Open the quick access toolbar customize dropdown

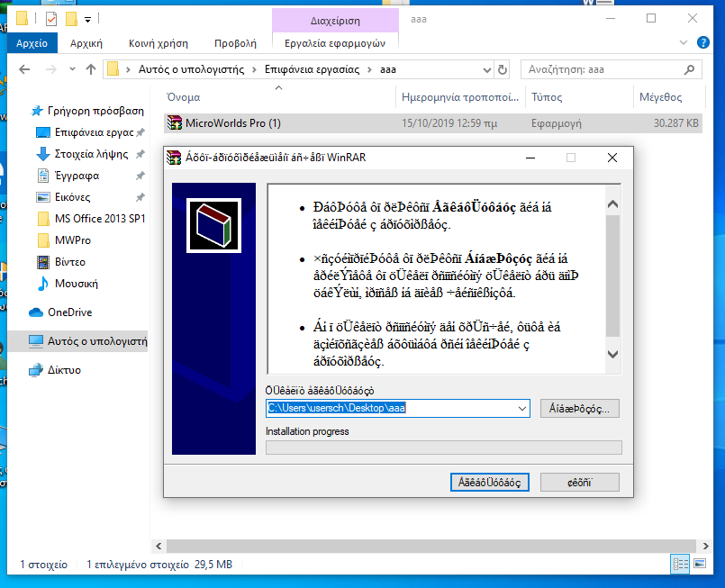tap(88, 20)
